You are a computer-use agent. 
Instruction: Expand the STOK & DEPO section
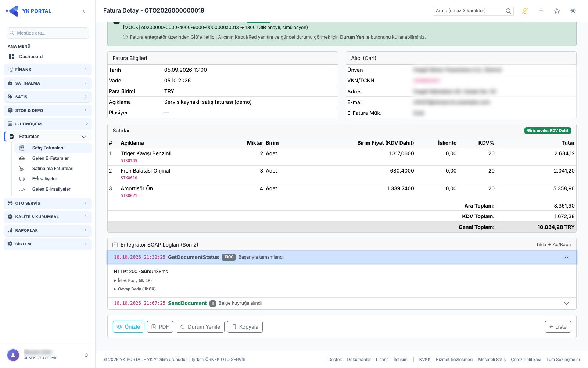click(x=48, y=110)
